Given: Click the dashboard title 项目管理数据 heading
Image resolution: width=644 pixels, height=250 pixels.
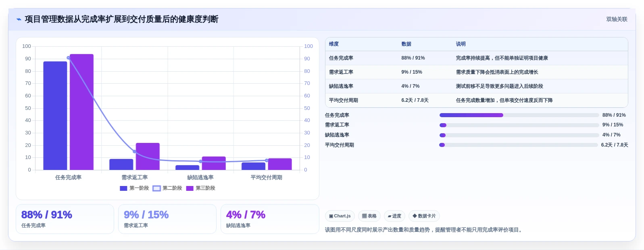Looking at the screenshot, I should [121, 19].
